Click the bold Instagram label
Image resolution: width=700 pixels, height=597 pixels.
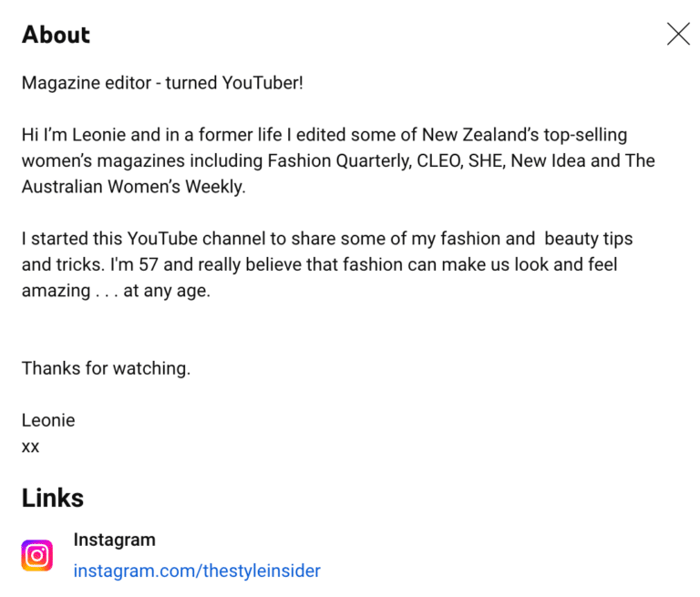point(114,540)
